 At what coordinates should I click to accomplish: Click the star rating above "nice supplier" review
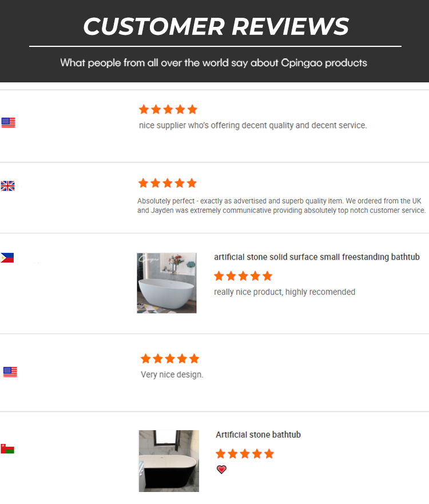tap(168, 109)
